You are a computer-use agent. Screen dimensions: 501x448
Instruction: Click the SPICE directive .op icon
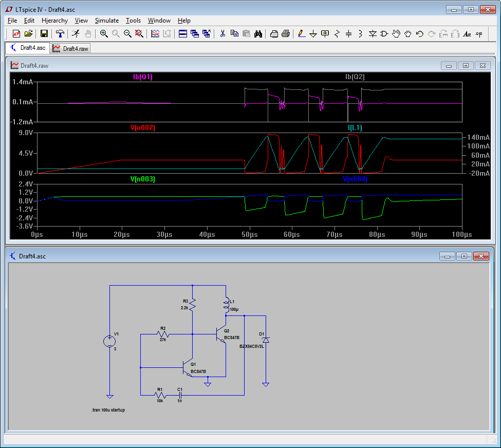(479, 34)
